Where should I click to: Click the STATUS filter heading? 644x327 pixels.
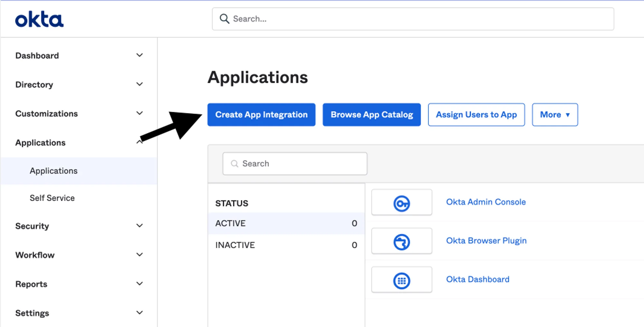(x=232, y=203)
